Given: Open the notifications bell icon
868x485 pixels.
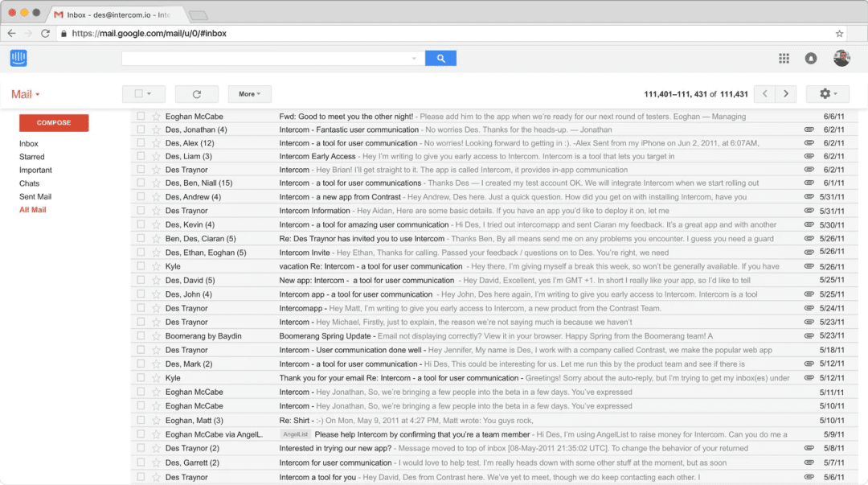Looking at the screenshot, I should pos(811,58).
